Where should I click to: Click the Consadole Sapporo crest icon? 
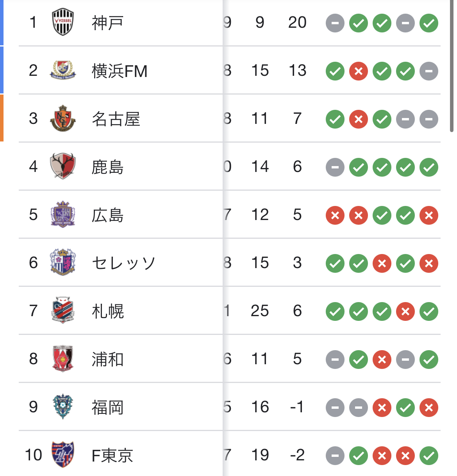click(x=63, y=310)
